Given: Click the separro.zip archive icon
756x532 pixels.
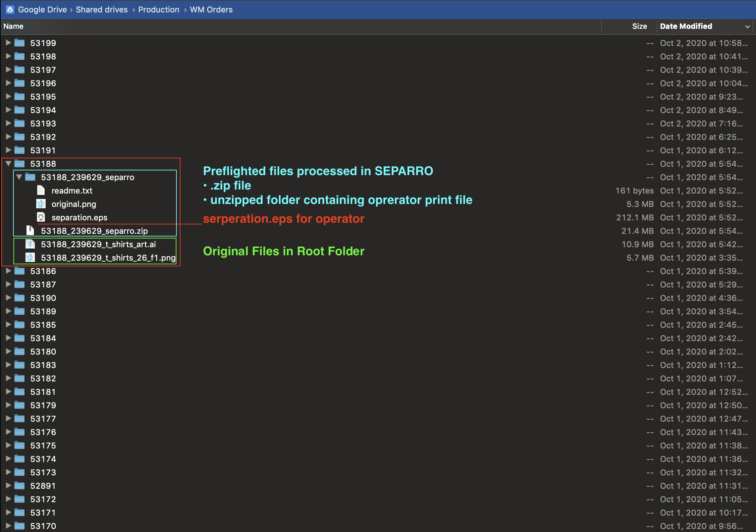Looking at the screenshot, I should 30,231.
